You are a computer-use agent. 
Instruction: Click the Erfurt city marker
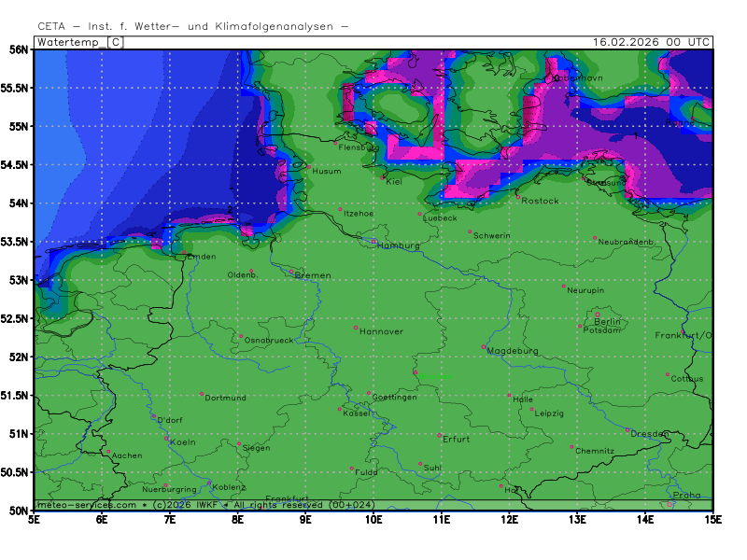tap(439, 435)
